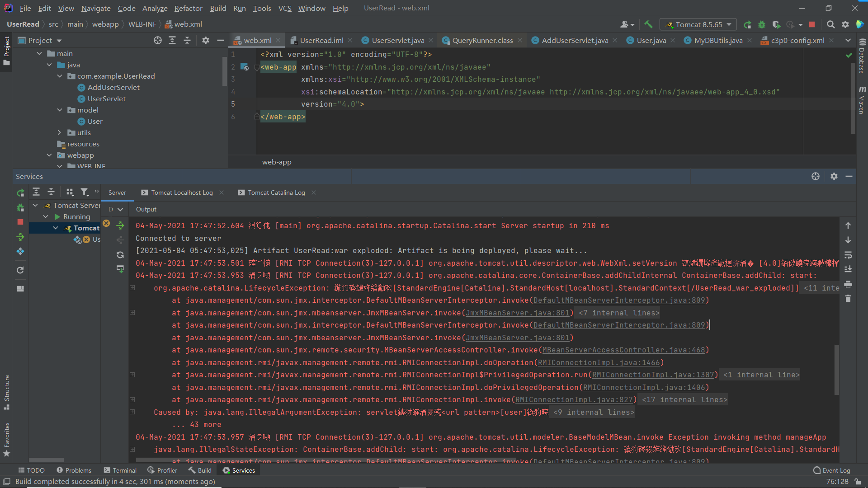
Task: Switch to the Tomcat Catalina Log tab
Action: click(x=276, y=192)
